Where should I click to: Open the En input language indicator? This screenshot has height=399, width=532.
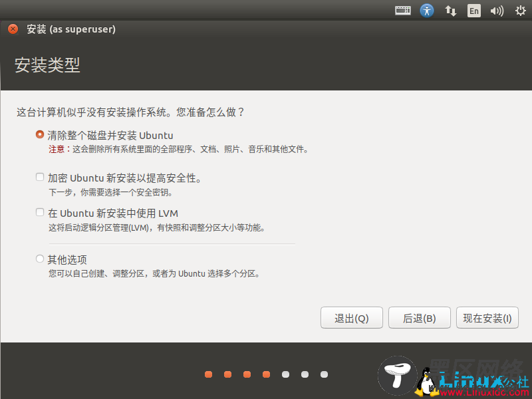[473, 11]
